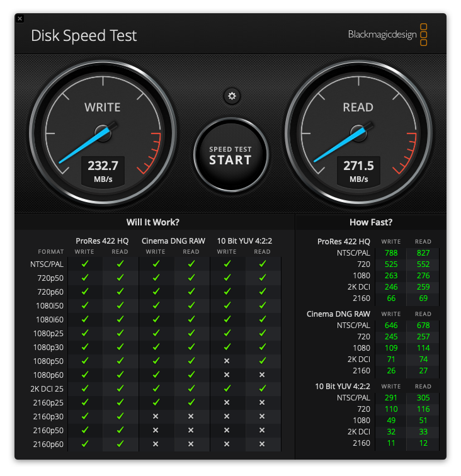Click ProRes 720 write value 525
Image resolution: width=461 pixels, height=476 pixels.
pos(391,264)
